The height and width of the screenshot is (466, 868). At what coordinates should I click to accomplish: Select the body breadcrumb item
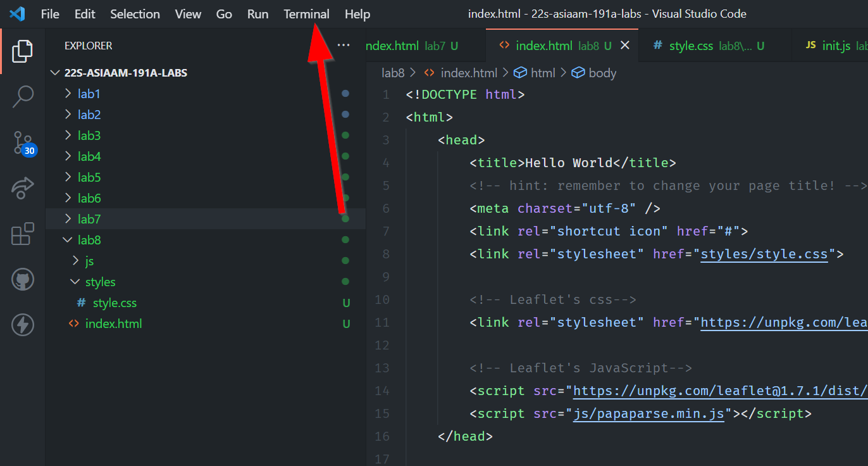[602, 73]
